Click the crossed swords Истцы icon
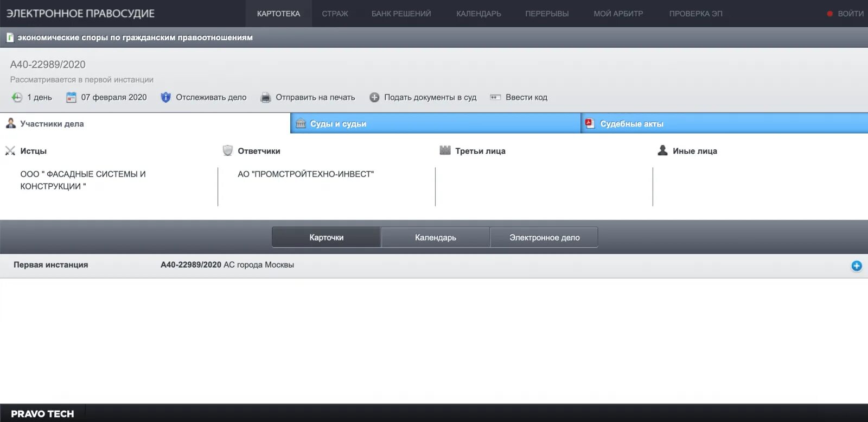 [10, 151]
